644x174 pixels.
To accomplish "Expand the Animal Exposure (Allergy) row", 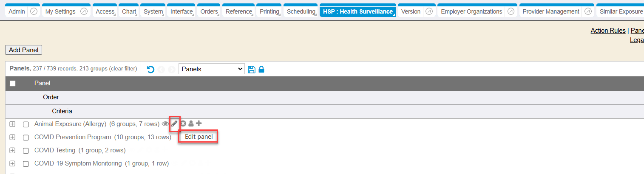I will point(12,124).
